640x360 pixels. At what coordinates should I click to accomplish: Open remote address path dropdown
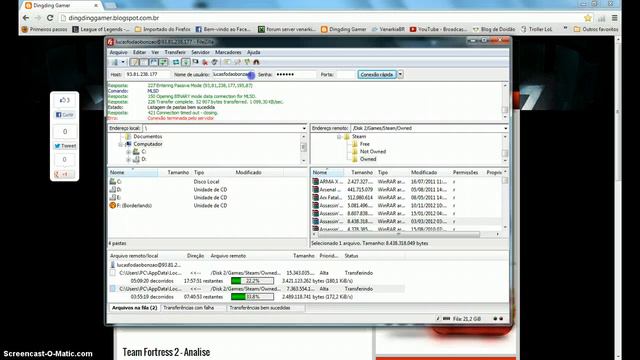505,128
